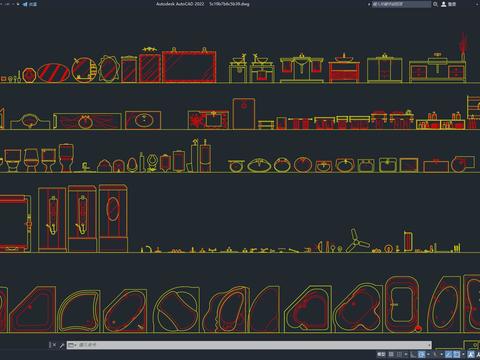
Task: Toggle polar tracking icon in status bar
Action: click(421, 354)
